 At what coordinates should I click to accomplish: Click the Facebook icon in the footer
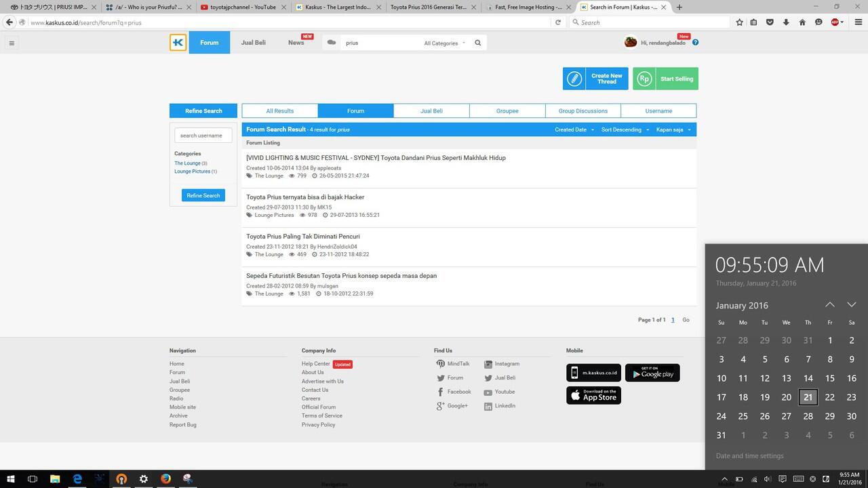coord(441,392)
